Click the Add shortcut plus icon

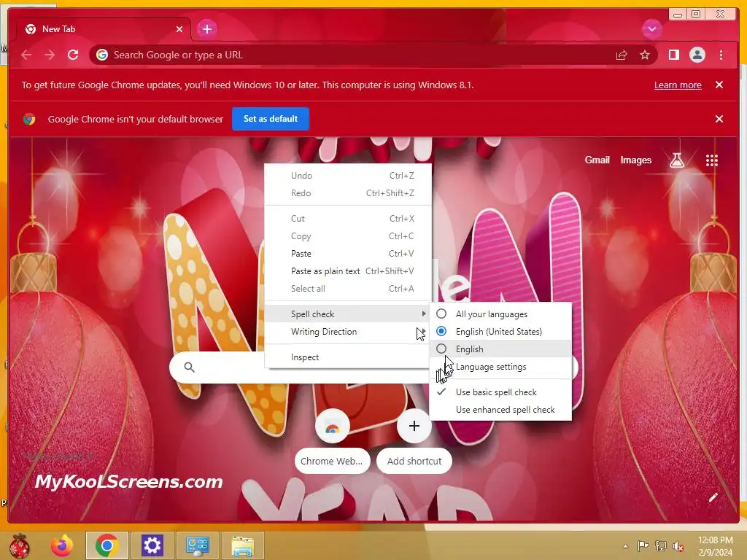point(414,426)
